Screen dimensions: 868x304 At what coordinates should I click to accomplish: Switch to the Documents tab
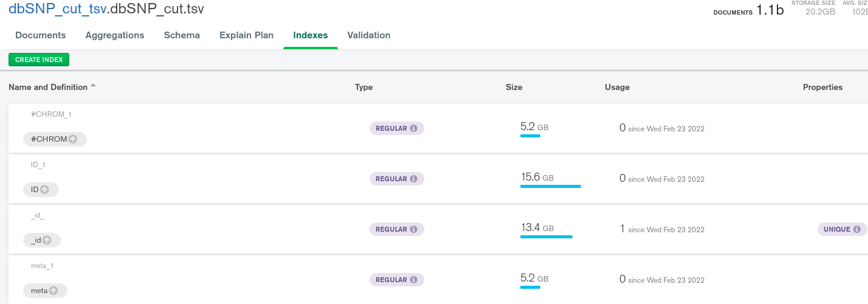pos(41,35)
